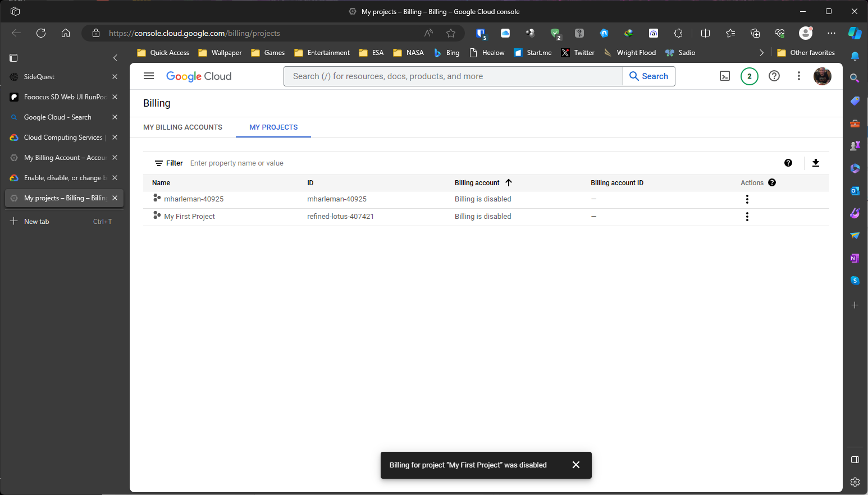Open actions menu for My First Project
This screenshot has height=495, width=868.
747,216
